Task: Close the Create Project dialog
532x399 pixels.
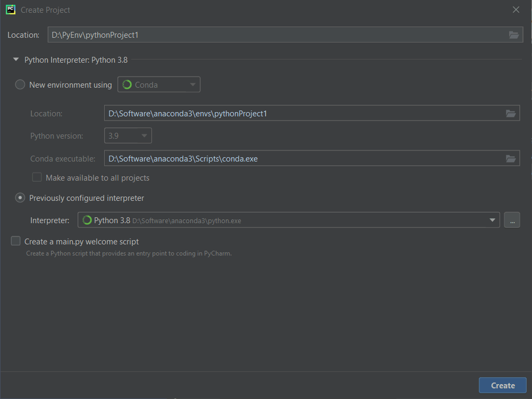Action: tap(516, 10)
